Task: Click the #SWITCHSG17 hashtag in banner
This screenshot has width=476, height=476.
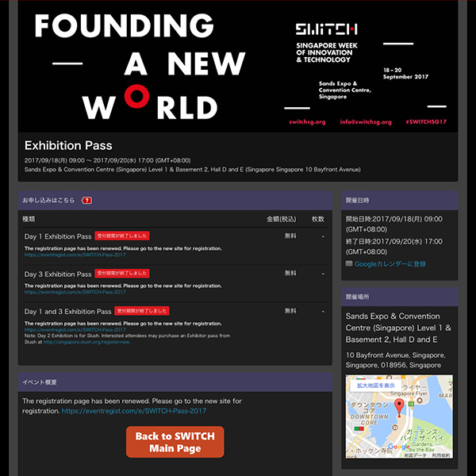Action: click(x=426, y=122)
